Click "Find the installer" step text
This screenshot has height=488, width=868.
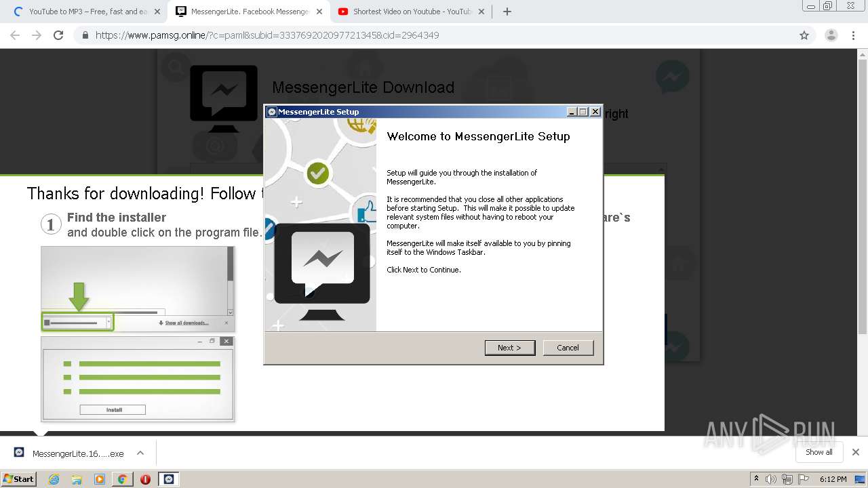(x=117, y=218)
